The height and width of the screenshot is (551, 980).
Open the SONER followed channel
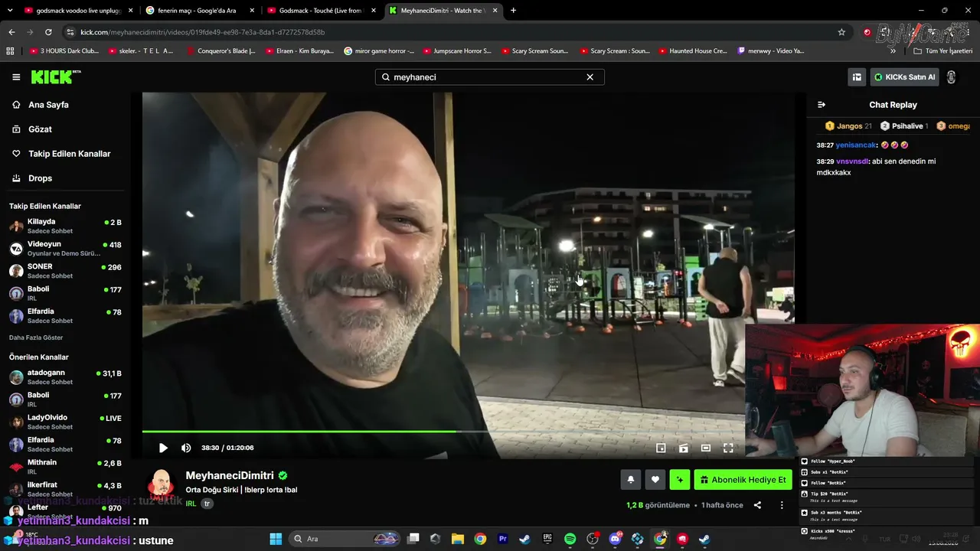click(x=65, y=271)
